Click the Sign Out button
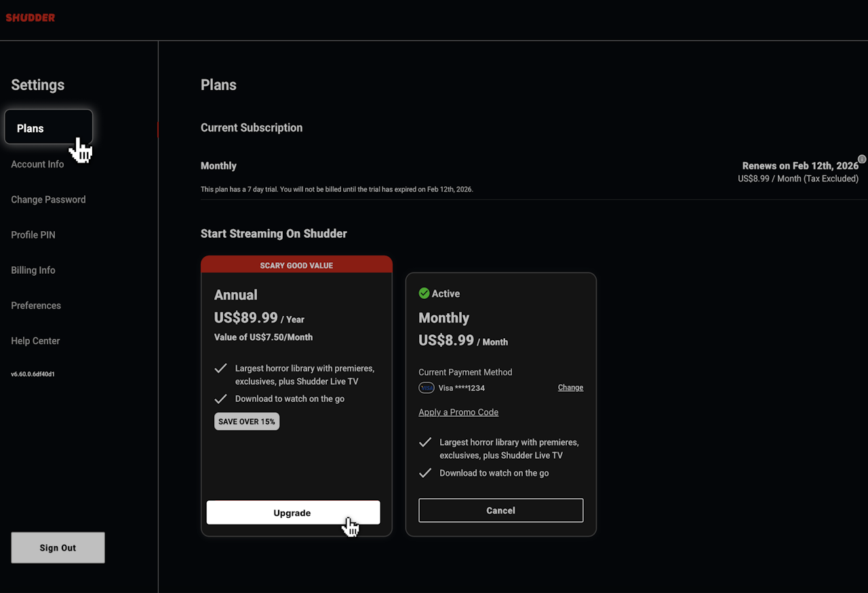 click(x=58, y=547)
